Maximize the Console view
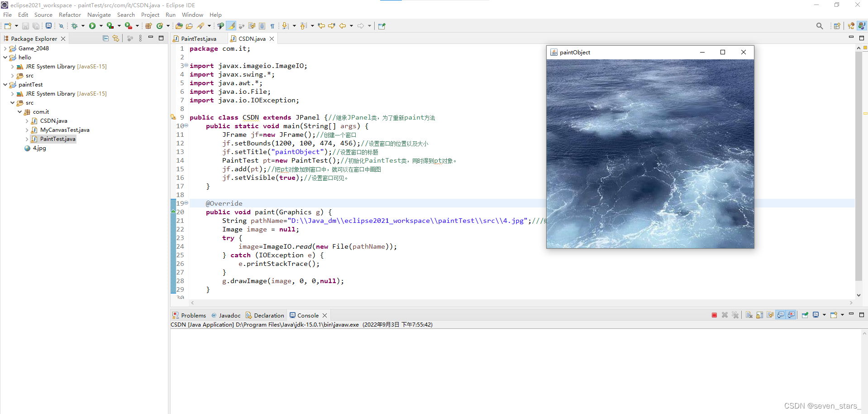The image size is (868, 414). [862, 315]
